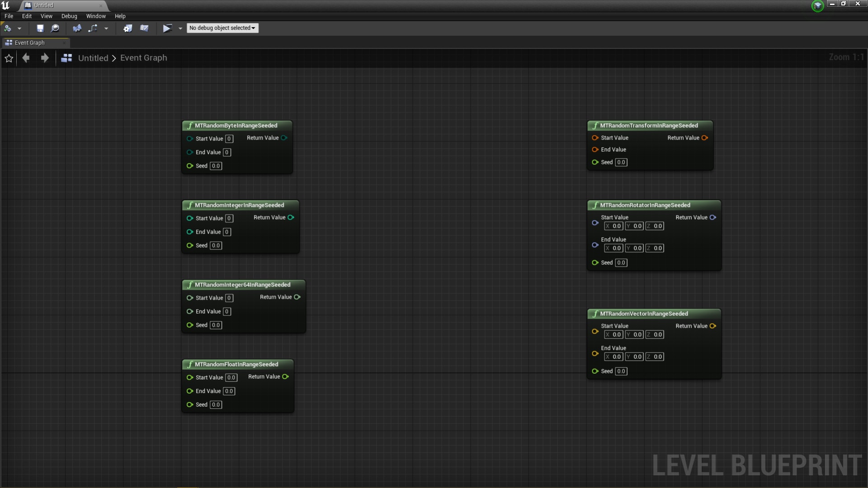The height and width of the screenshot is (488, 868).
Task: Click the bookmark star in the graph header
Action: pos(9,58)
